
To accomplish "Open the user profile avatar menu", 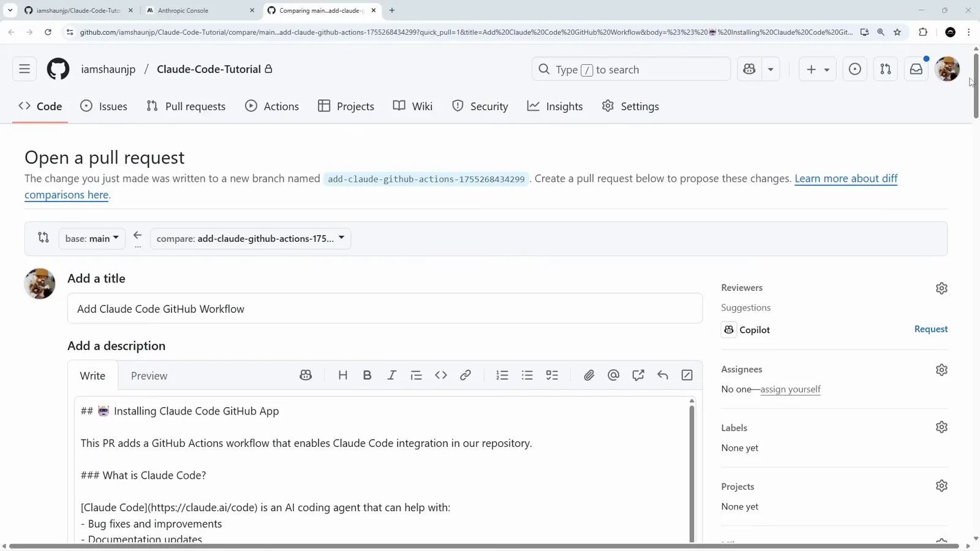I will [x=948, y=69].
